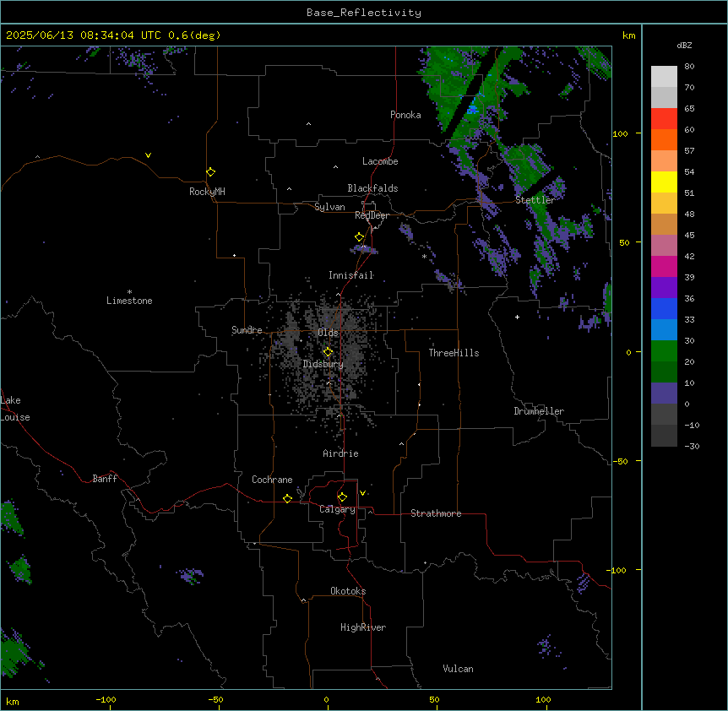Click the Drumheller city label
The height and width of the screenshot is (711, 728).
point(539,411)
